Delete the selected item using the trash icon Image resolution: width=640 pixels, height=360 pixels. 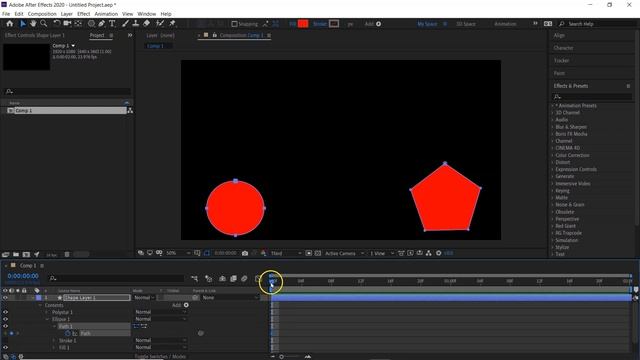click(67, 254)
